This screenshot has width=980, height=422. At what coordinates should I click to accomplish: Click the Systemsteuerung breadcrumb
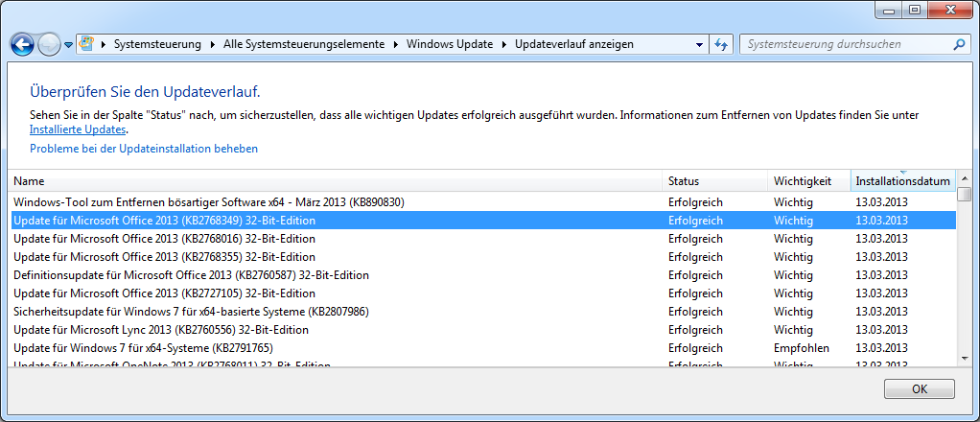[x=157, y=44]
